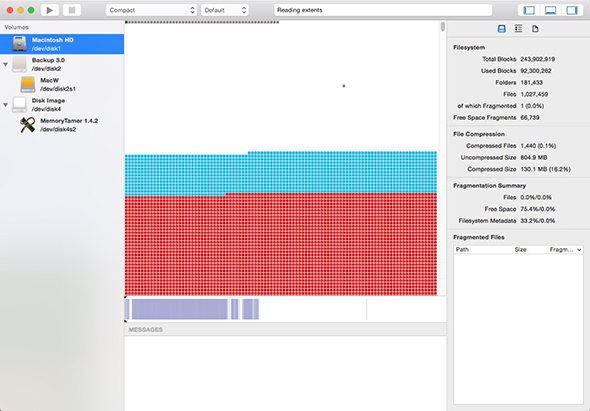Collapse the Disk Image tree
Viewport: 590px width, 411px height.
[x=6, y=105]
